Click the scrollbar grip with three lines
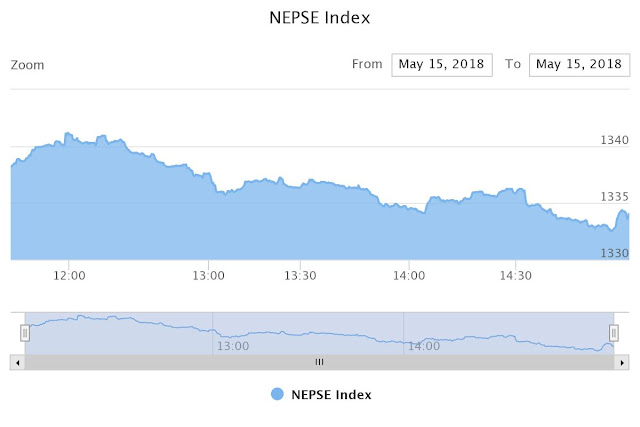640x427 pixels. click(x=320, y=362)
